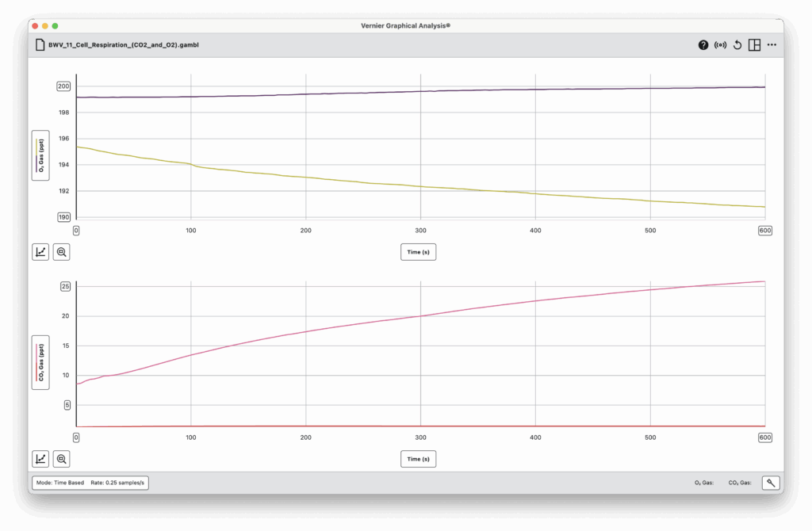The width and height of the screenshot is (812, 531).
Task: Open the data sharing broadcast icon
Action: 720,45
